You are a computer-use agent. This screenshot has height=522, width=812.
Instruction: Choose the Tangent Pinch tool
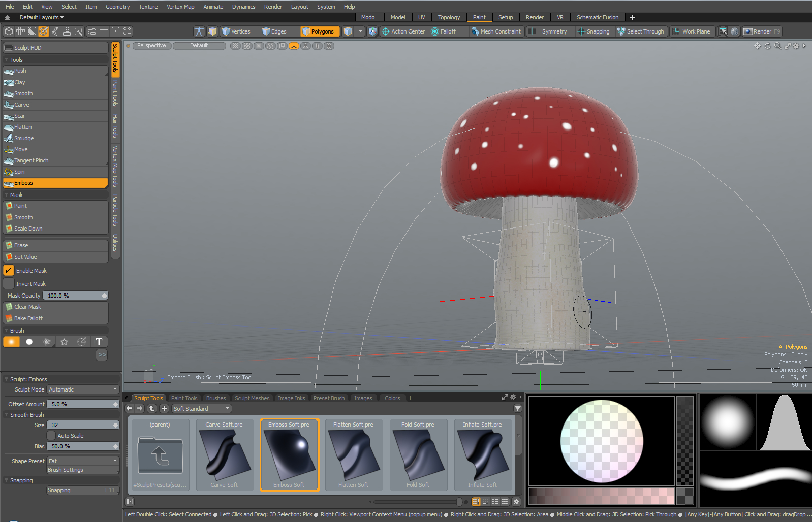pos(32,160)
